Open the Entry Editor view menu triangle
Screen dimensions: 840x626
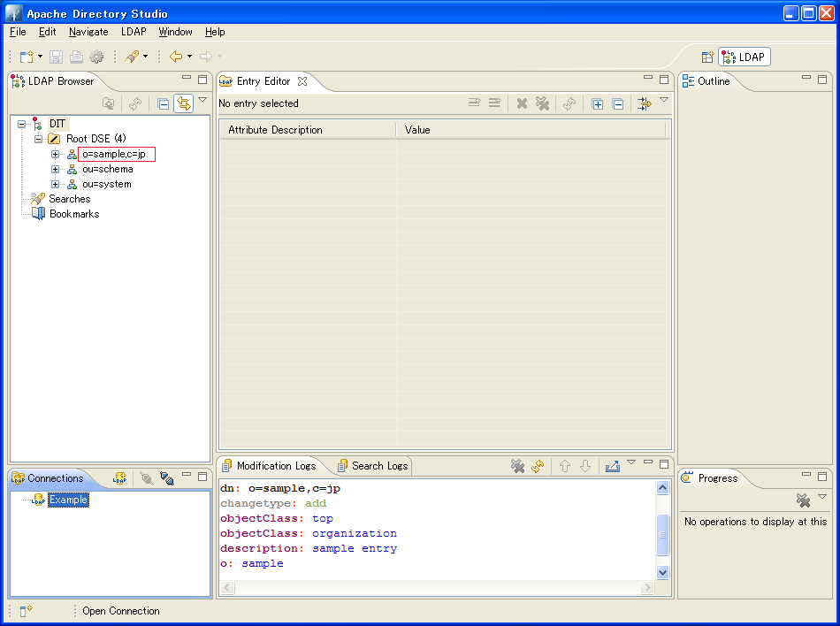664,100
